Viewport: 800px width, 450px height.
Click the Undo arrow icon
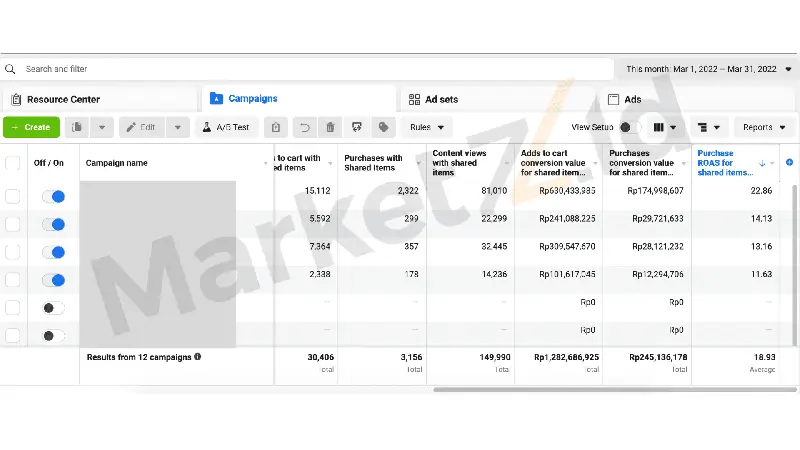[304, 128]
